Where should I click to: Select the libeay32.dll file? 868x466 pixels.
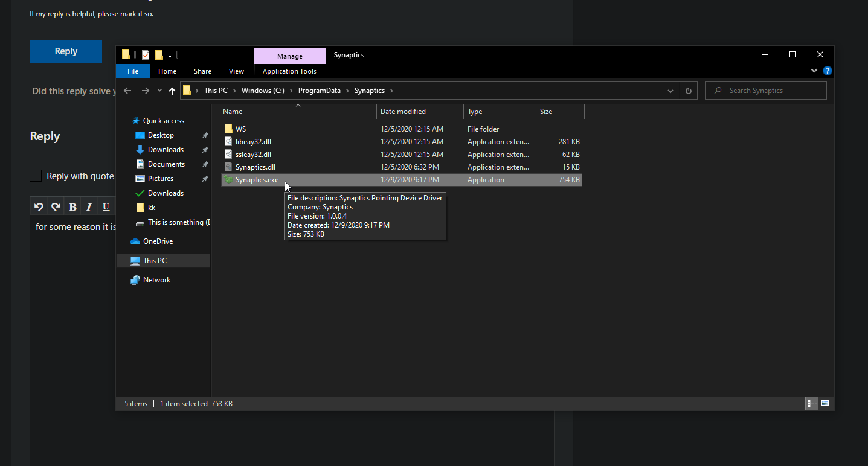coord(402,142)
